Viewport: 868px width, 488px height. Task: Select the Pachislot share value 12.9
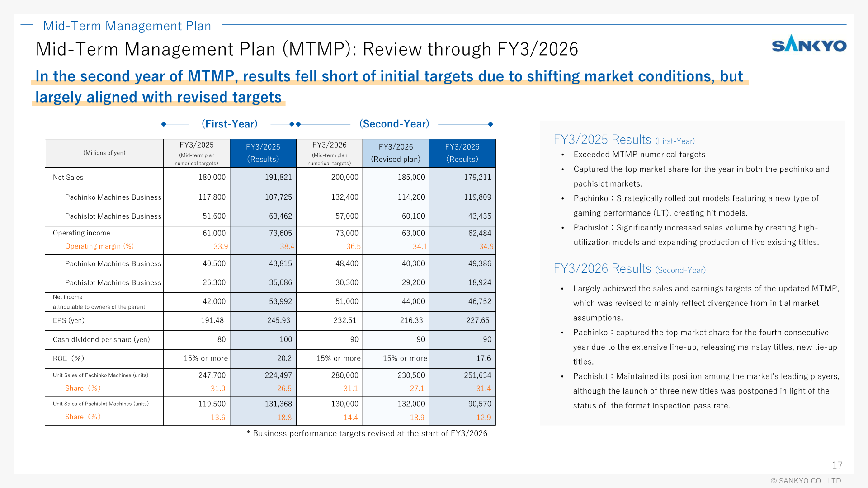[483, 418]
